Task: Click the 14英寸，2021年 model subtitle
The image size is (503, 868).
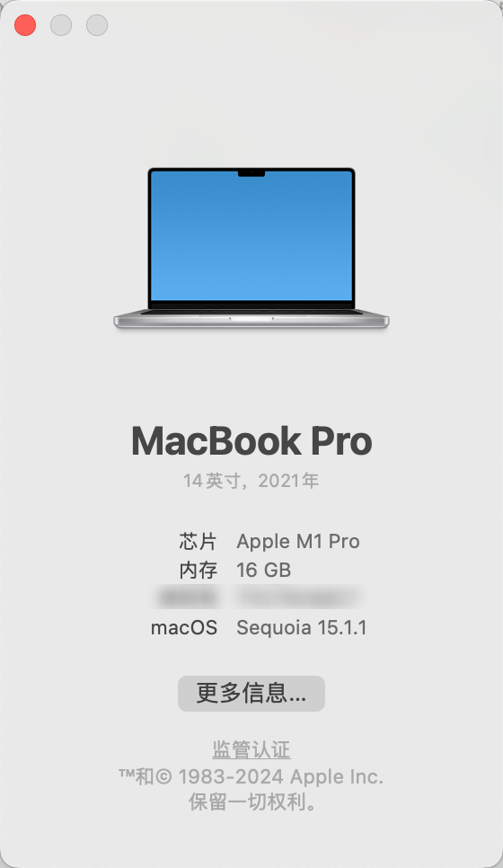Action: tap(251, 481)
